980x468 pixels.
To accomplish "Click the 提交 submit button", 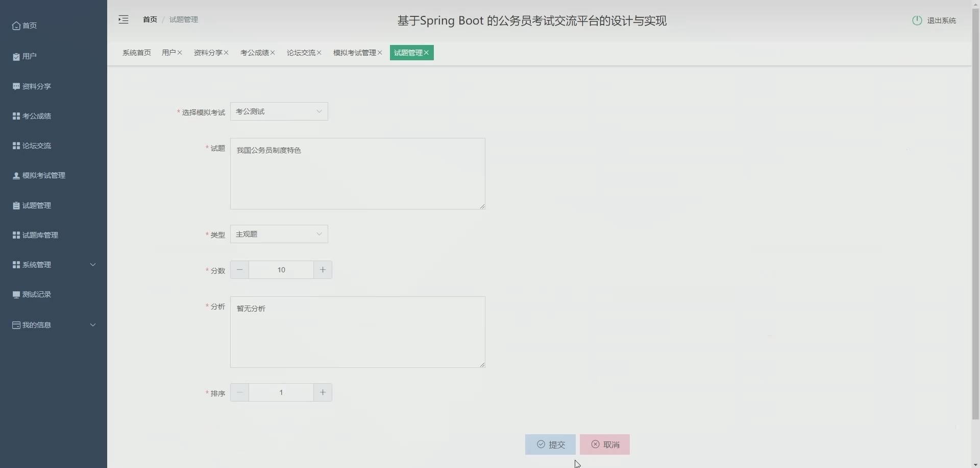I will tap(550, 444).
